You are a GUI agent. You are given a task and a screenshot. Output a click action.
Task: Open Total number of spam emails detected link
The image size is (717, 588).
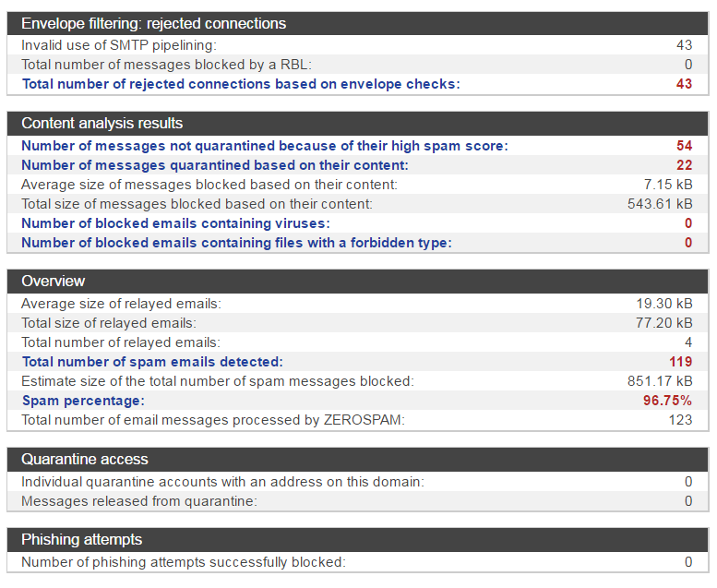[x=152, y=362]
